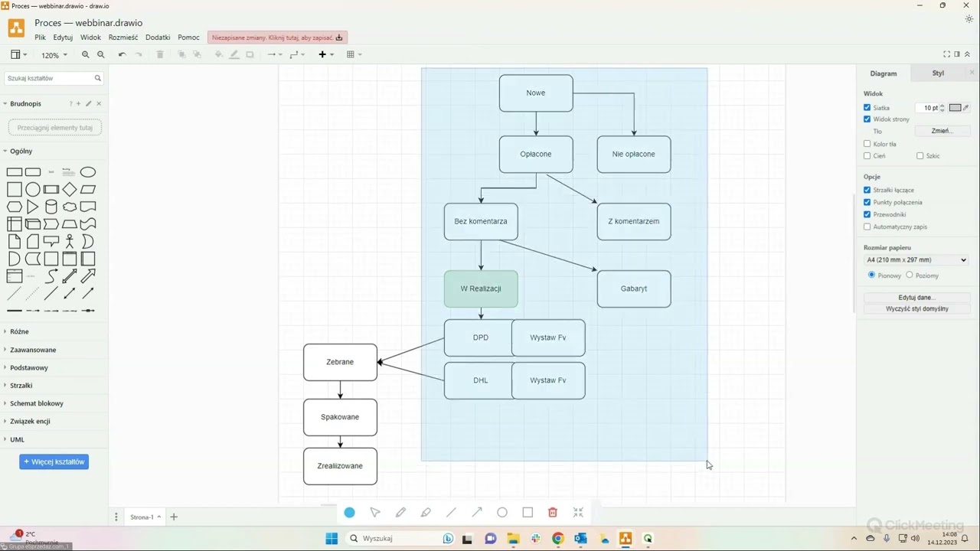980x551 pixels.
Task: Select the blue color dot in annotation bar
Action: coord(350,513)
